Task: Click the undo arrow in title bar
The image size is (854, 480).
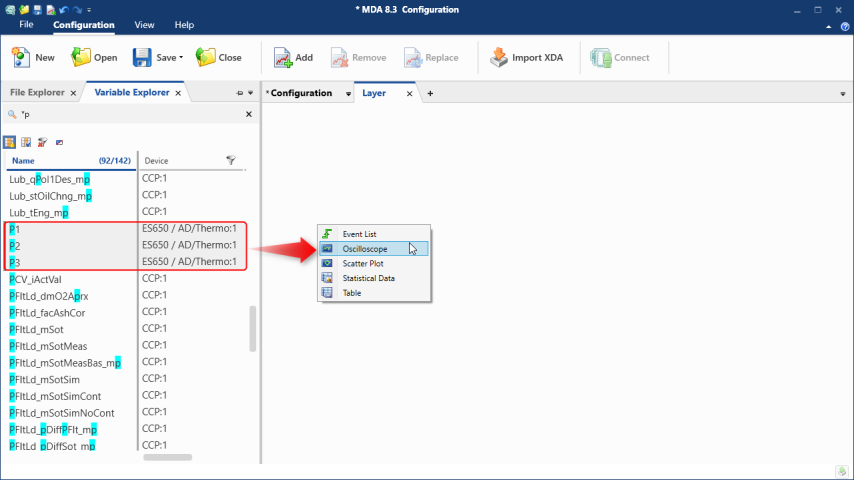Action: (x=63, y=9)
